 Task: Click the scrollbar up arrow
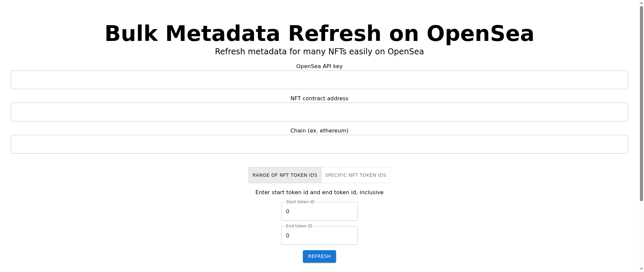point(641,2)
